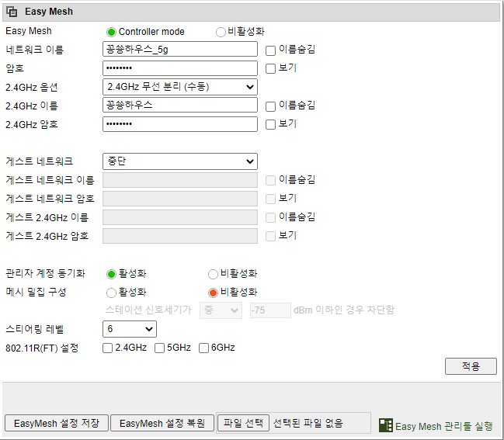
Task: Select 비활성화 for 관리자 계정 동기화
Action: 213,274
